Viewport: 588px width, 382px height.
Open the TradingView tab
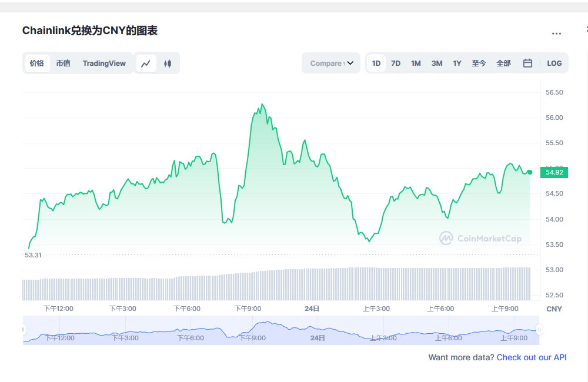click(x=104, y=63)
